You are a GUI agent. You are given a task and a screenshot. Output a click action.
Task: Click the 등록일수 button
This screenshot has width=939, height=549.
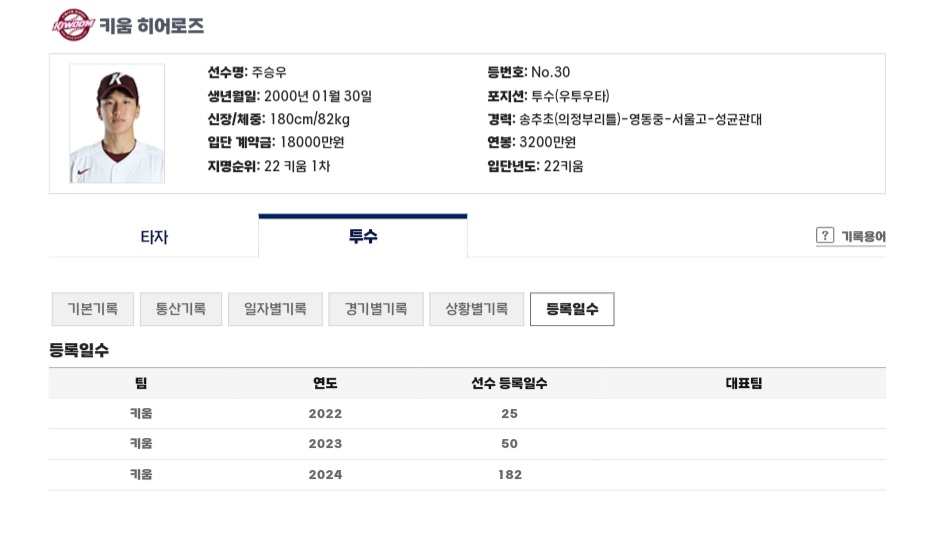572,309
